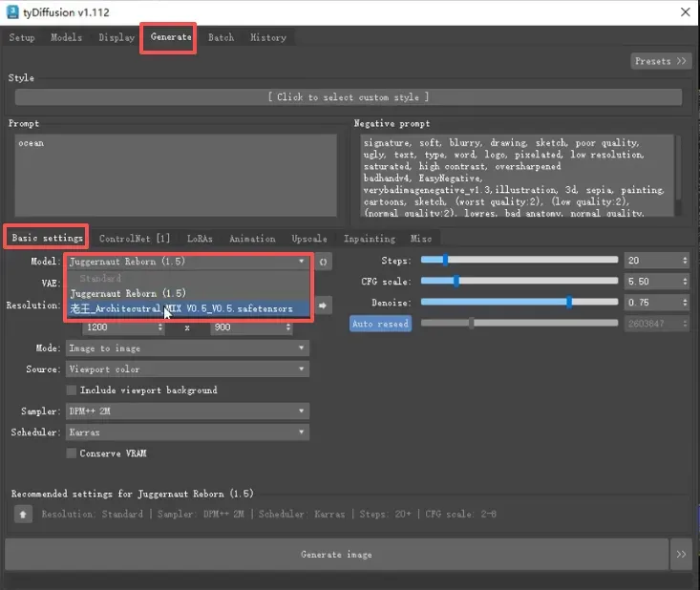The width and height of the screenshot is (700, 590).
Task: Switch to the Setup tab
Action: click(22, 37)
